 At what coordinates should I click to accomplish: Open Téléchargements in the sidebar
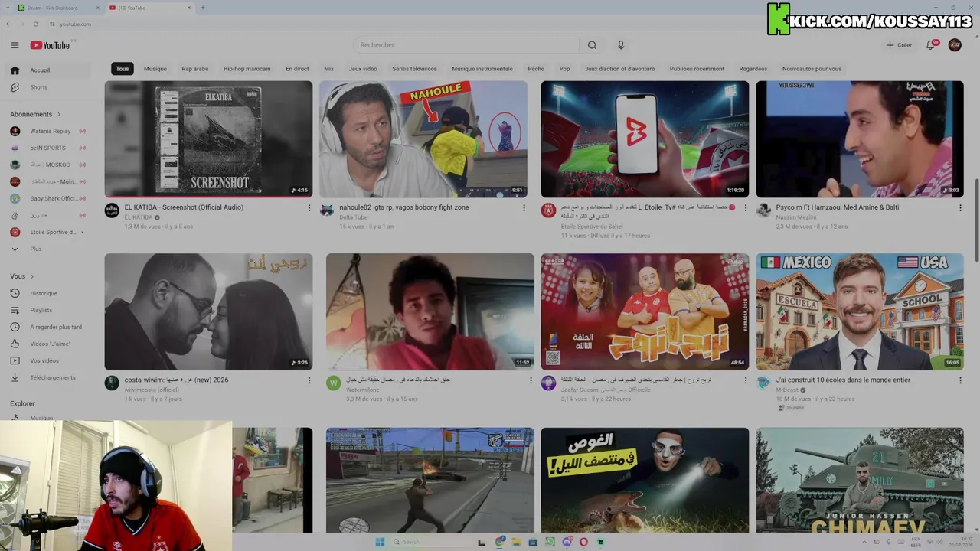tap(48, 377)
